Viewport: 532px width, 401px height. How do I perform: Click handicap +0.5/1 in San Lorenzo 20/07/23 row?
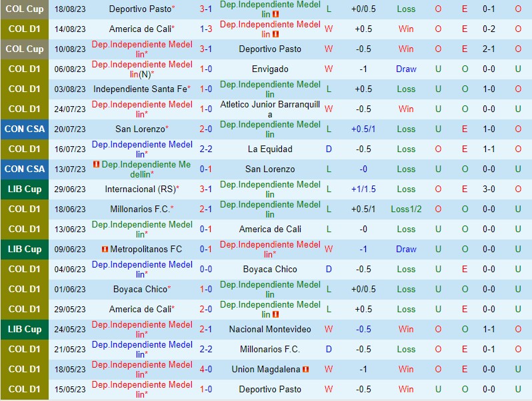coord(363,129)
